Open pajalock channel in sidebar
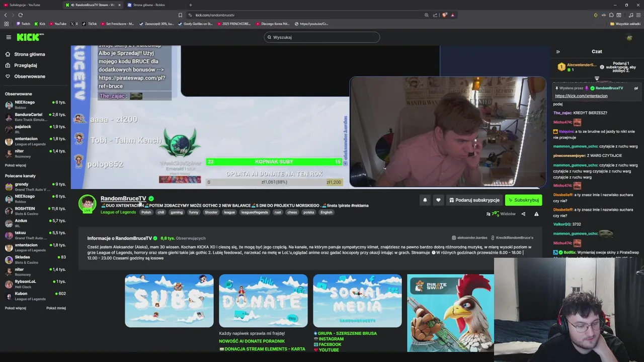Image resolution: width=644 pixels, height=362 pixels. pos(35,129)
